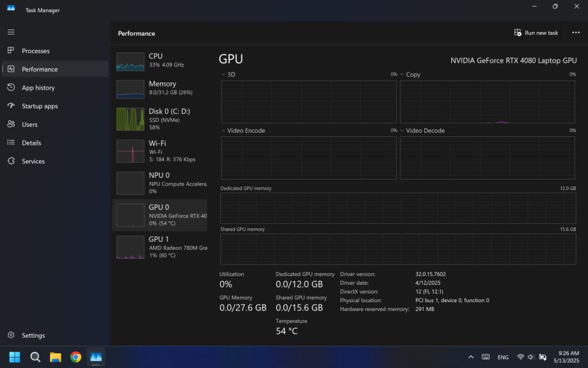Click the Details list icon
This screenshot has height=368, width=588.
point(11,142)
